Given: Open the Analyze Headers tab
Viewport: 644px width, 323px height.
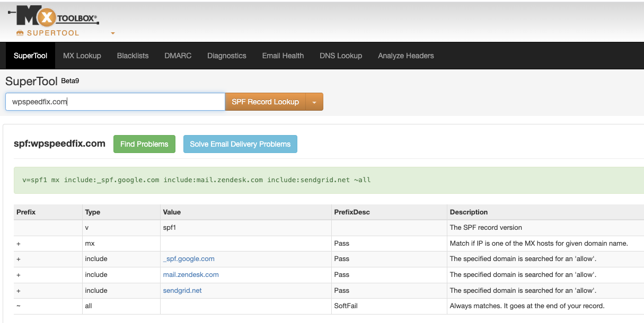Looking at the screenshot, I should [x=406, y=56].
